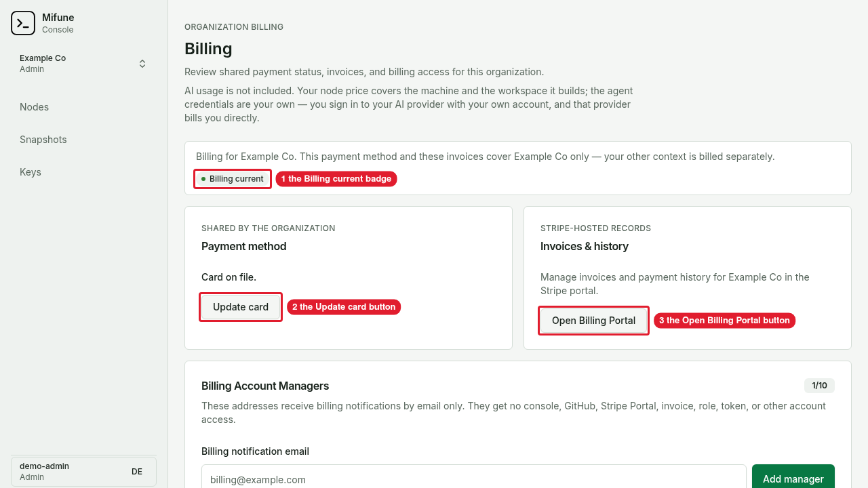Click the Billing Account Managers heading

click(265, 386)
